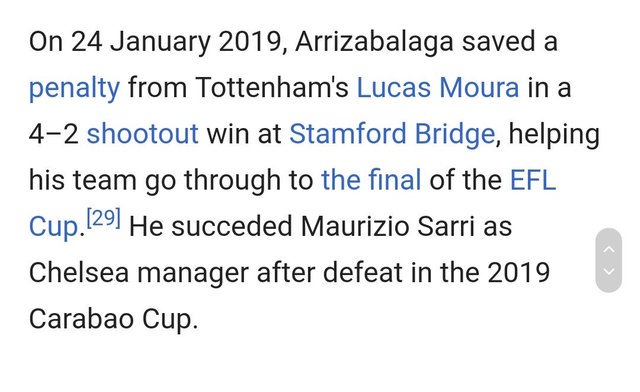Click on the name Maurizio Sarri

pyautogui.click(x=388, y=226)
